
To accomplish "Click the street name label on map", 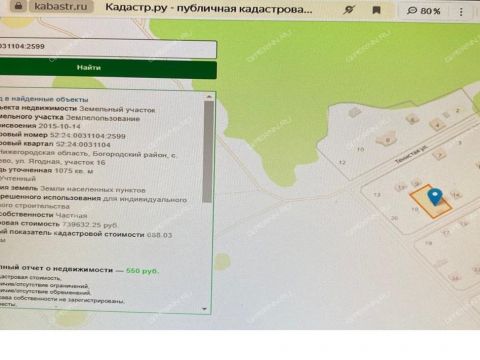I will tap(411, 155).
